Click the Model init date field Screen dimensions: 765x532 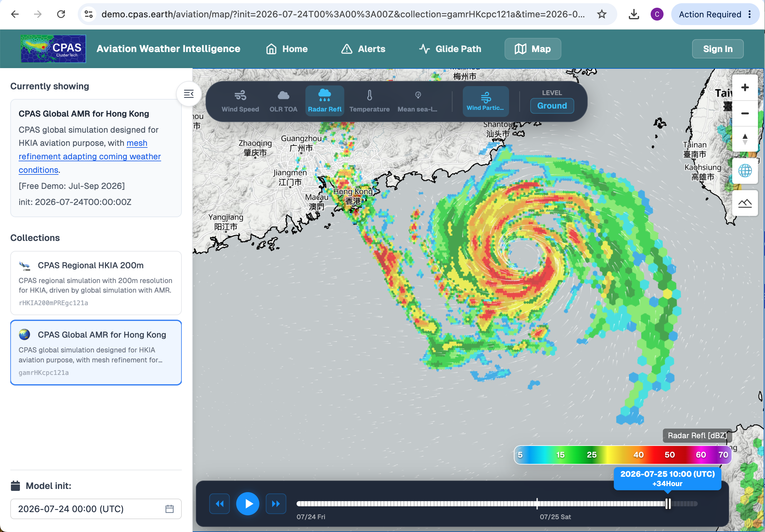pos(96,509)
